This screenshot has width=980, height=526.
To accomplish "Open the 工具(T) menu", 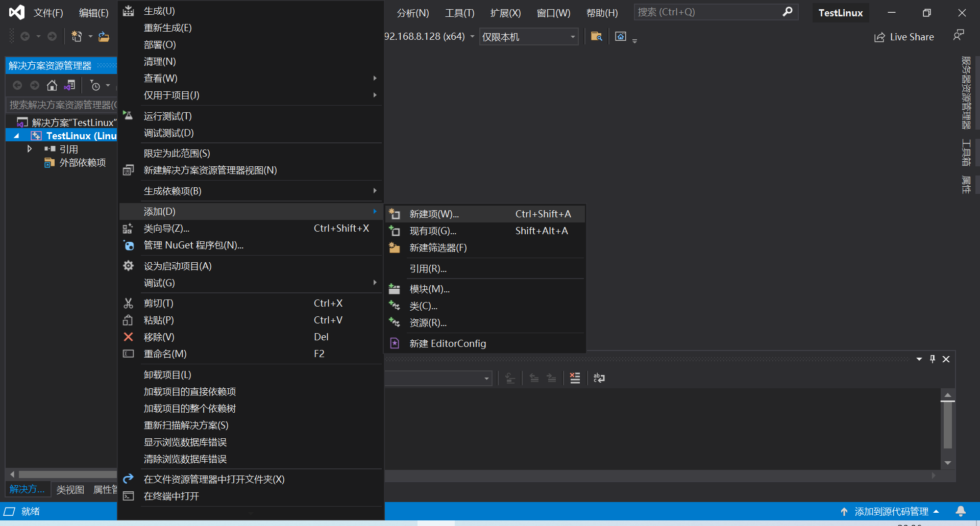I will point(459,13).
